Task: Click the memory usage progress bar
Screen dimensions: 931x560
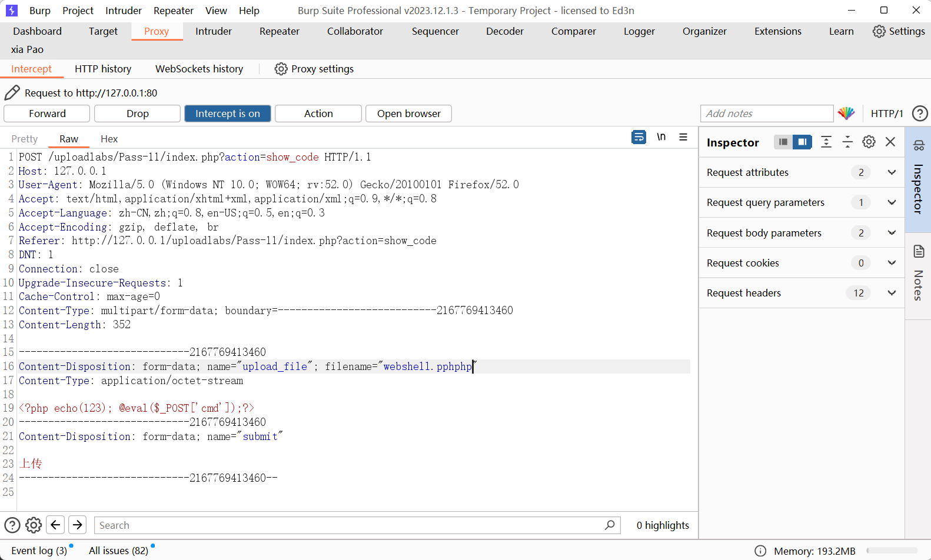Action: tap(892, 551)
